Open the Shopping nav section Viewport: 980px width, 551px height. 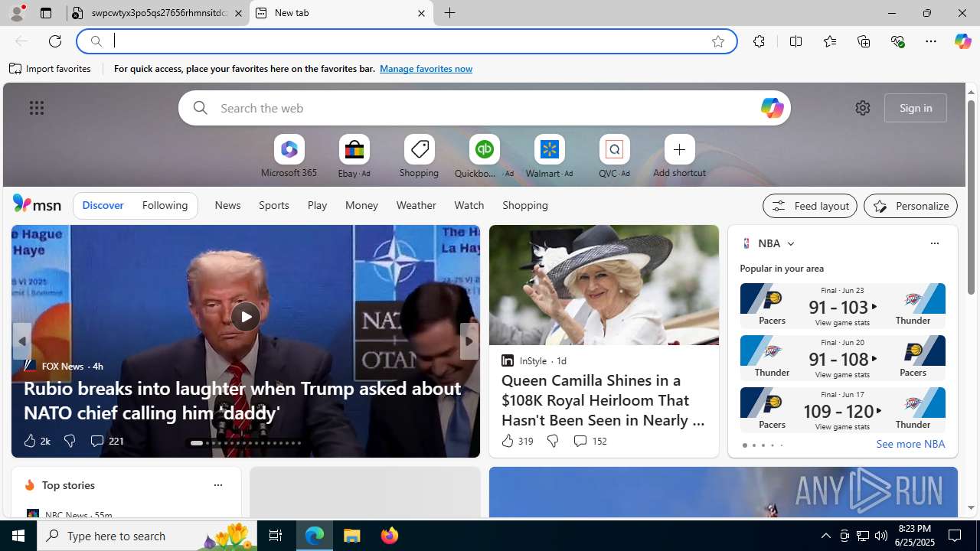pos(524,205)
